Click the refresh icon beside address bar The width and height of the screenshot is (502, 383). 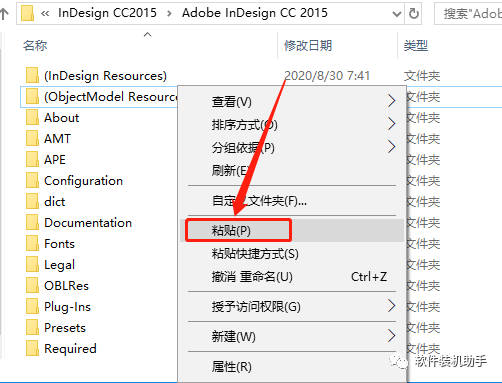(413, 13)
